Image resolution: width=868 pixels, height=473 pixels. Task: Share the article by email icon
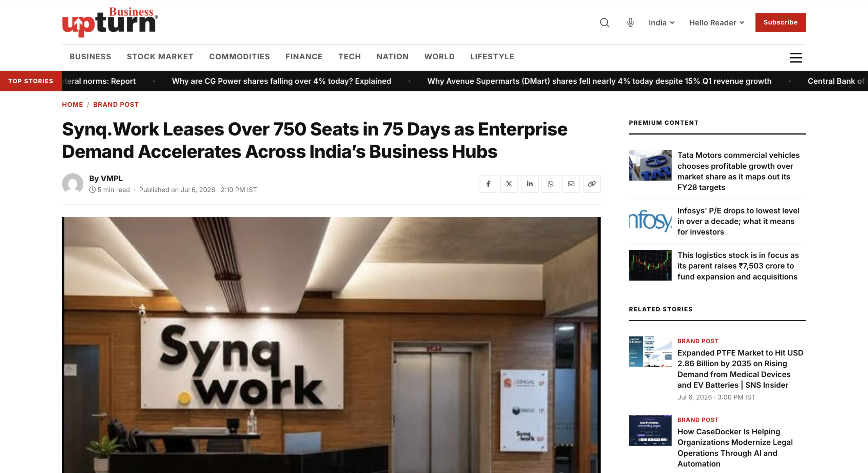tap(571, 184)
